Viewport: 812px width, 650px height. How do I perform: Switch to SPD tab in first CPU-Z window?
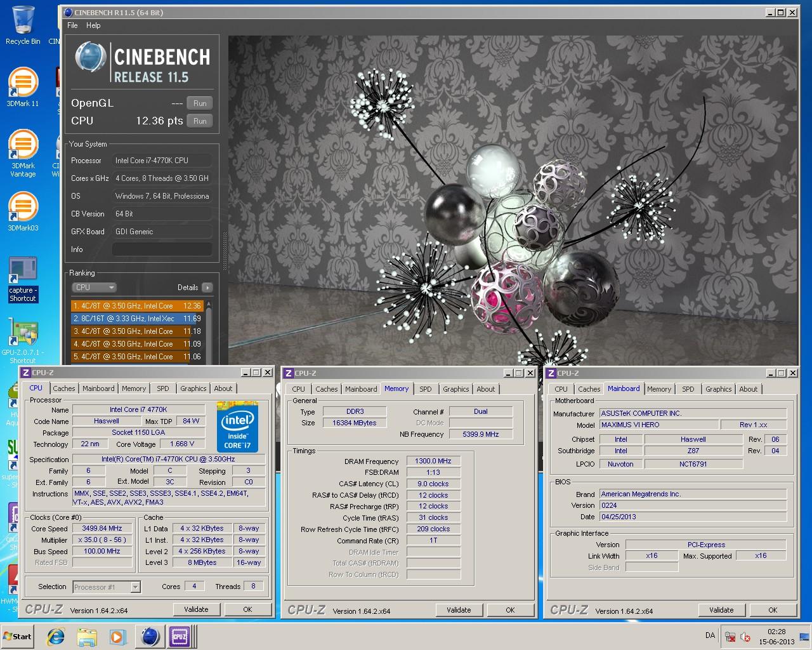tap(163, 388)
